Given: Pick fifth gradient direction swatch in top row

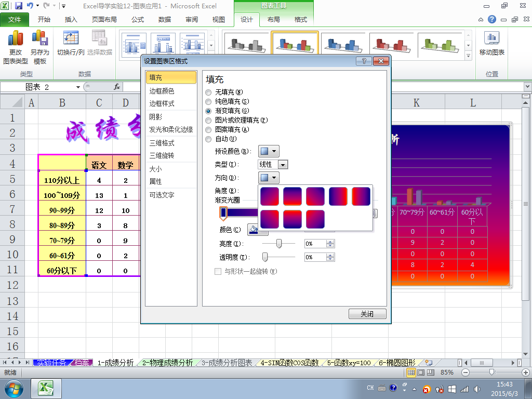Looking at the screenshot, I should click(x=361, y=196).
